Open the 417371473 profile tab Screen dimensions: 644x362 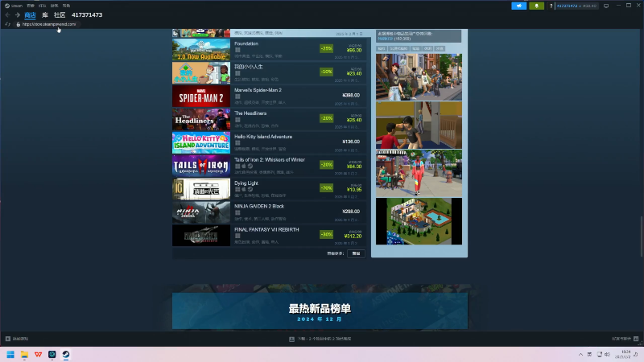coord(87,14)
